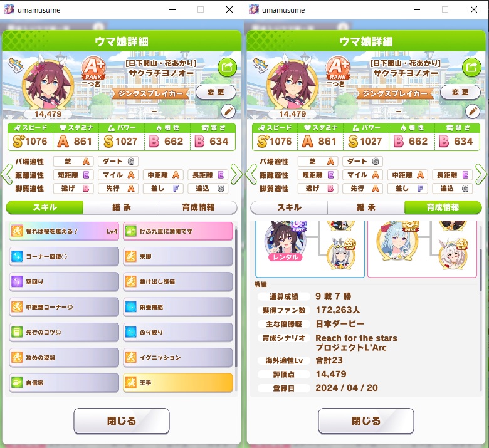Screen dimensions: 489x448
Task: Switch to 育成情報 tab in left window
Action: [198, 207]
